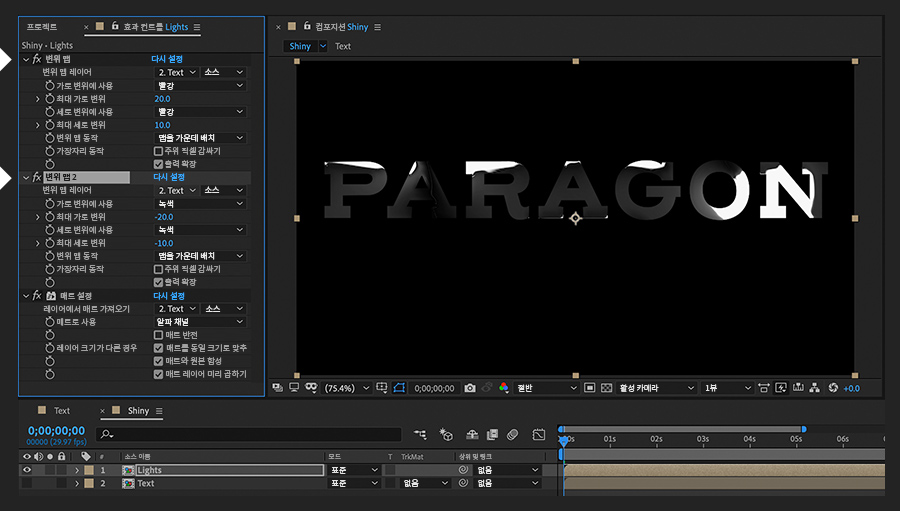Collapse the 매트 설정 effect group
Image resolution: width=900 pixels, height=511 pixels.
[x=26, y=296]
